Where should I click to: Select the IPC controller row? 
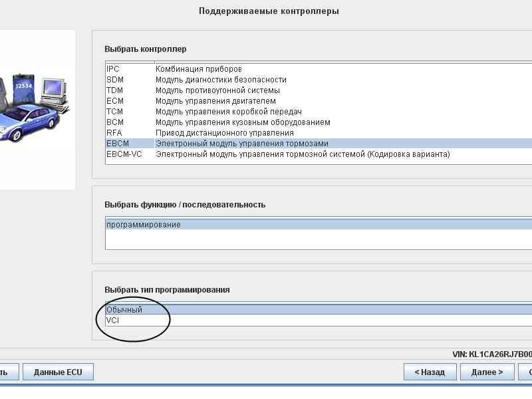(x=319, y=69)
